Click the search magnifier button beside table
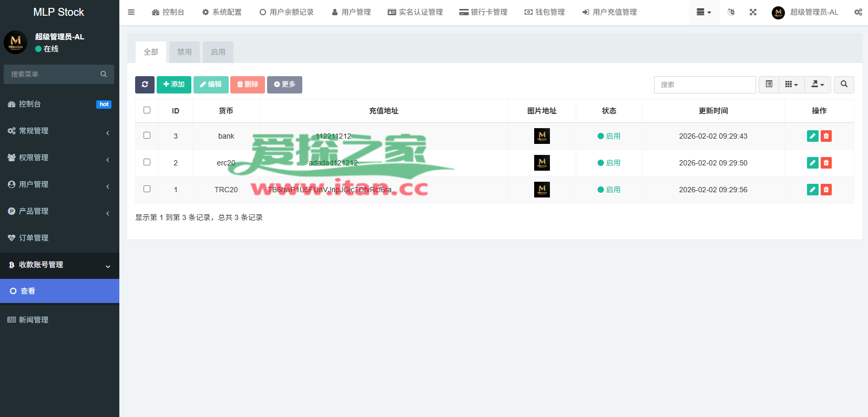Image resolution: width=868 pixels, height=417 pixels. click(844, 85)
